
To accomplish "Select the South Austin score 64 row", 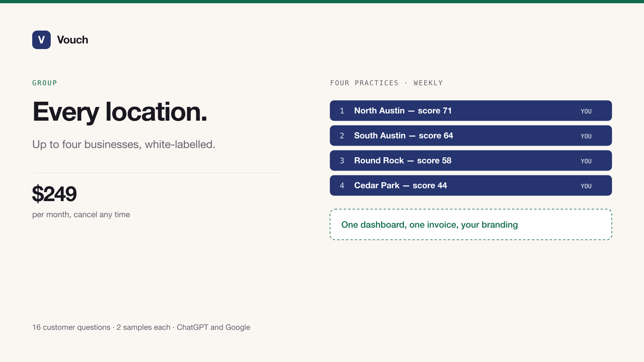I will [471, 136].
